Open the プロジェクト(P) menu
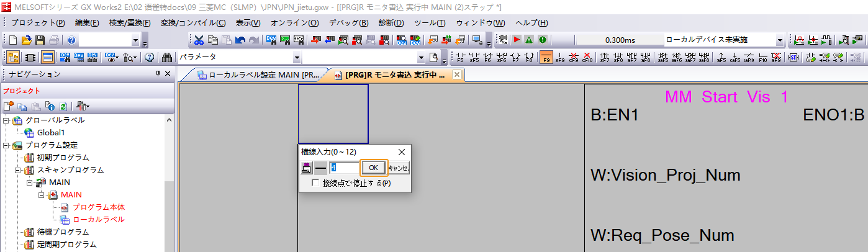 (38, 23)
